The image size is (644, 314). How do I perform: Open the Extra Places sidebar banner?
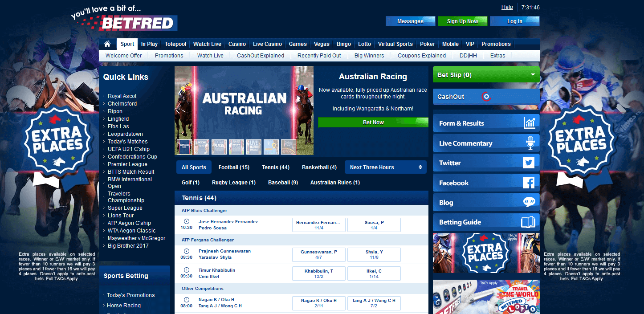point(486,253)
